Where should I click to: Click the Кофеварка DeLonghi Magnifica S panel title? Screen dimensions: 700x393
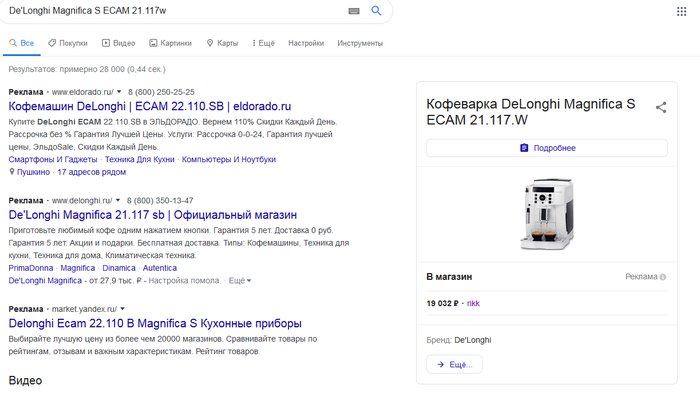pos(530,112)
